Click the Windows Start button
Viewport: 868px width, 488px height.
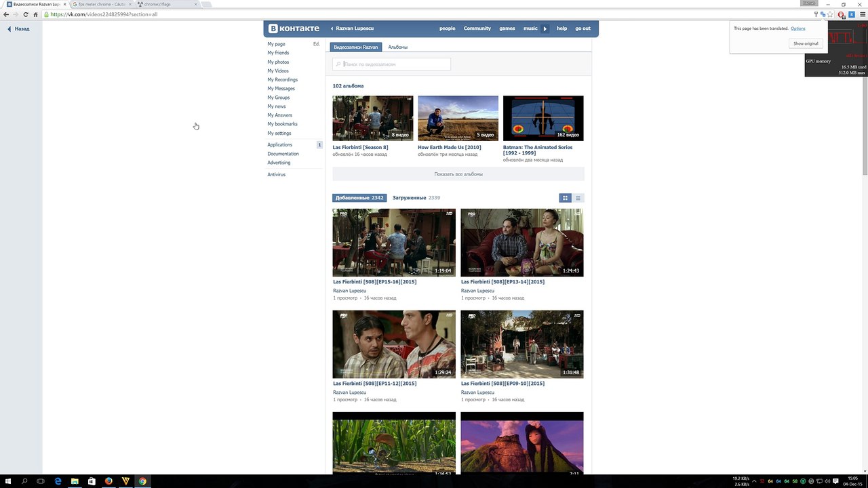coord(8,481)
